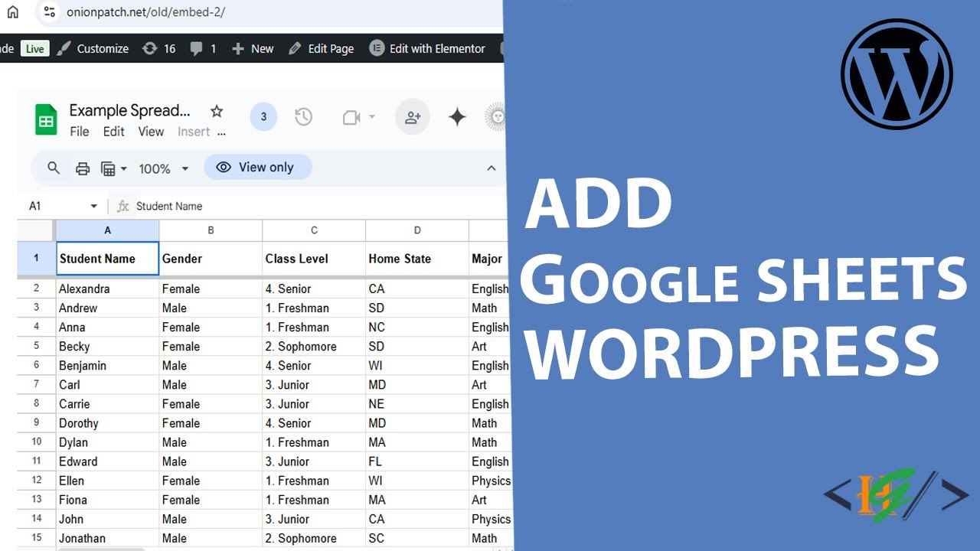Click the onionpatch.net address bar URL
This screenshot has height=551, width=980.
(145, 12)
